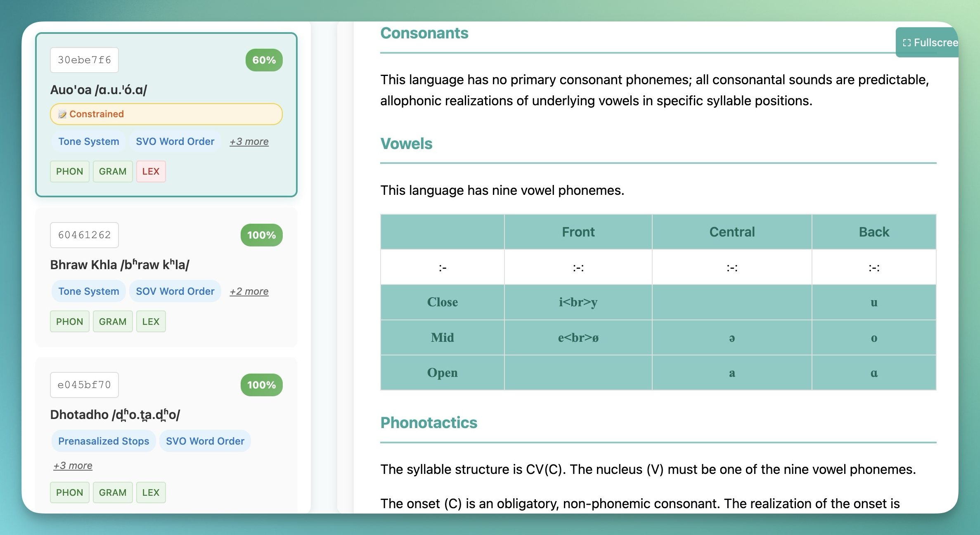Click the Mid row label
The width and height of the screenshot is (980, 535).
(442, 338)
